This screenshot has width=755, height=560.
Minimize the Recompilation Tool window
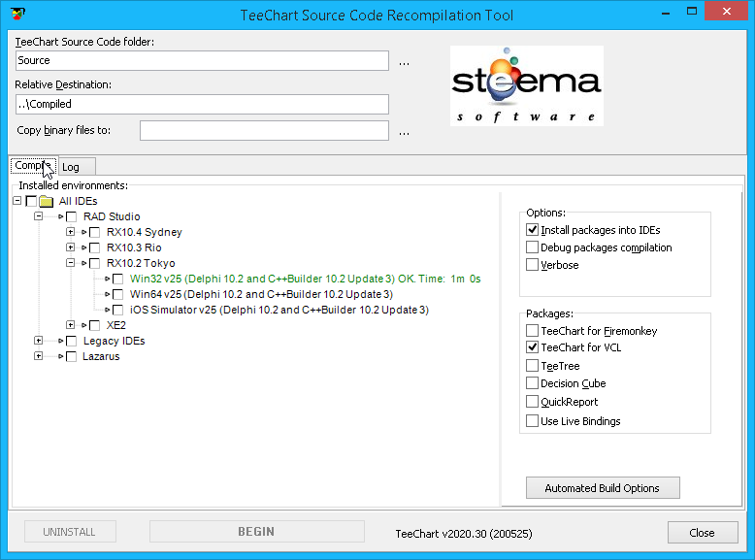[666, 13]
